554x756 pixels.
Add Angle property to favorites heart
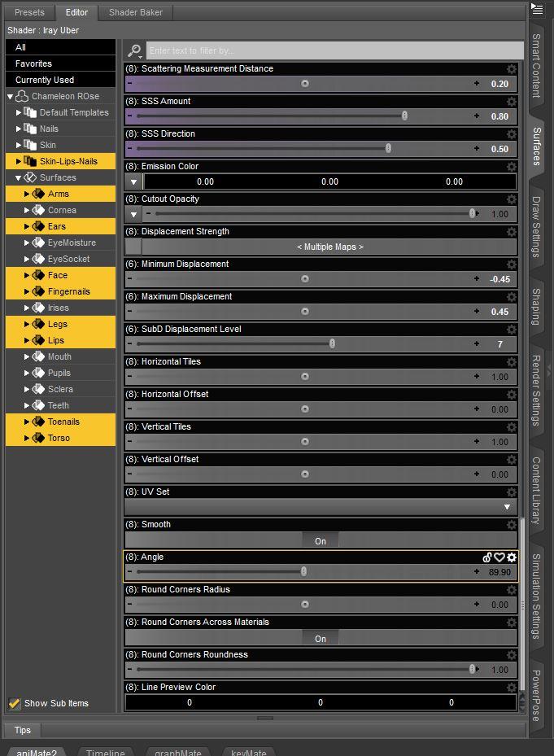click(499, 557)
